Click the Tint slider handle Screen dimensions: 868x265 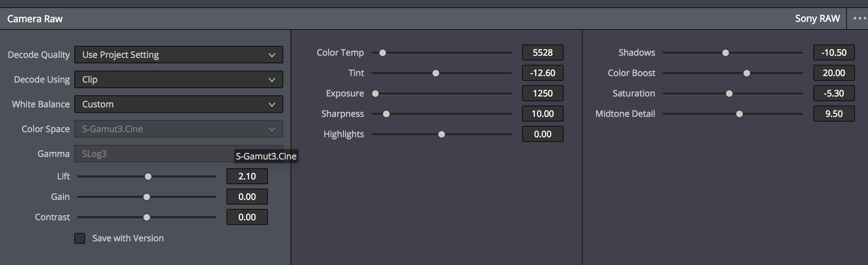435,73
